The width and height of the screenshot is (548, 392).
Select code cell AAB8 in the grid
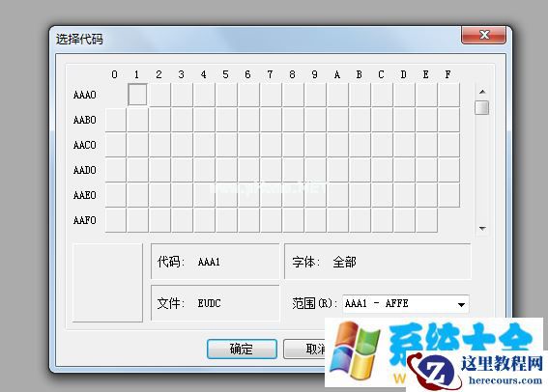pos(293,120)
